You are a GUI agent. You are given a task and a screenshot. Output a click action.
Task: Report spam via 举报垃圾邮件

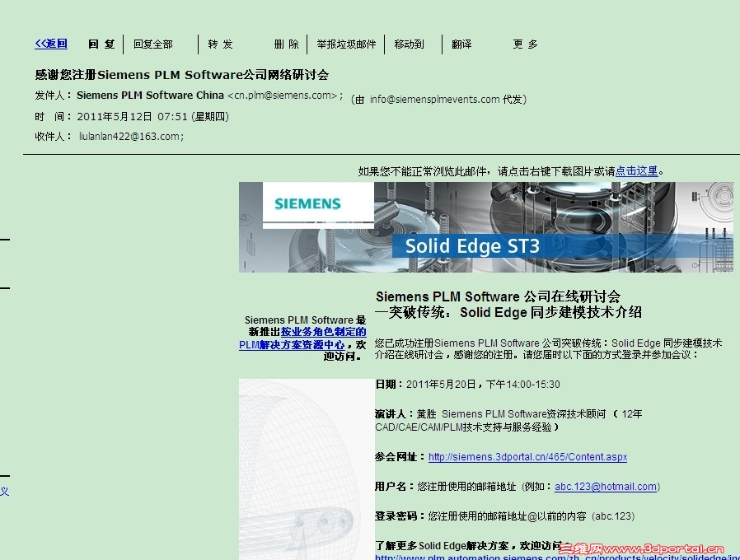coord(346,44)
